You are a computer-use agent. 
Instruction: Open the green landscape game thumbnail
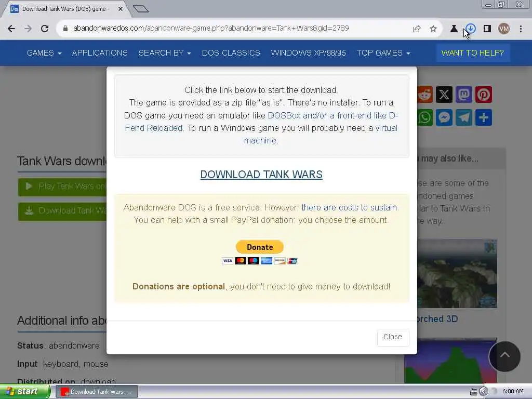tap(450, 361)
